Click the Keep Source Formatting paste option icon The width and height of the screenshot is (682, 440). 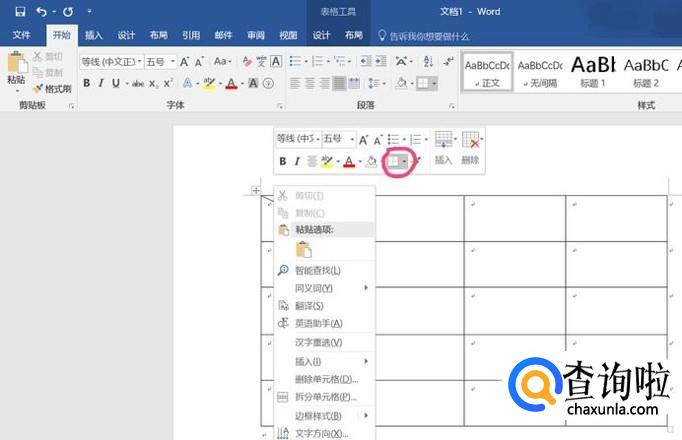coord(303,249)
